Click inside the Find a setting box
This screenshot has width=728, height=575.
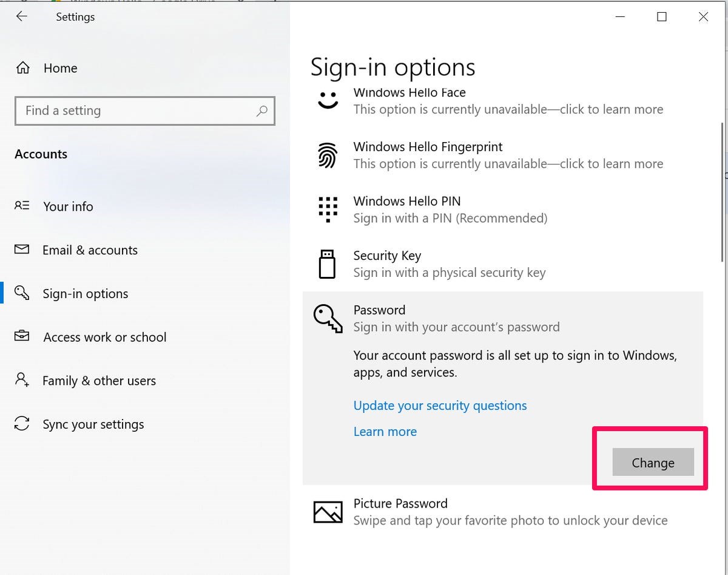click(121, 111)
